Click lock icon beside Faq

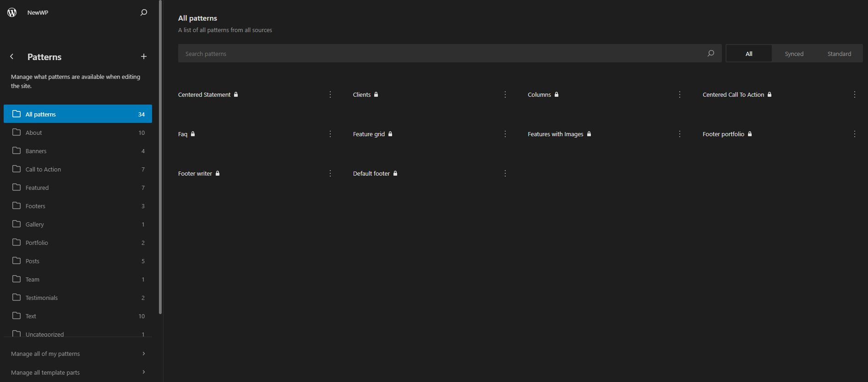click(193, 134)
